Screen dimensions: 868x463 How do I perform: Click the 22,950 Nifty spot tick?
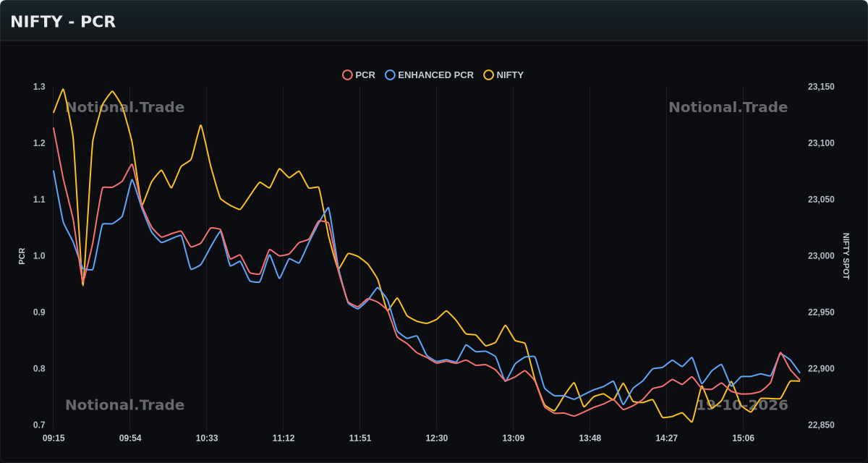[x=821, y=313]
